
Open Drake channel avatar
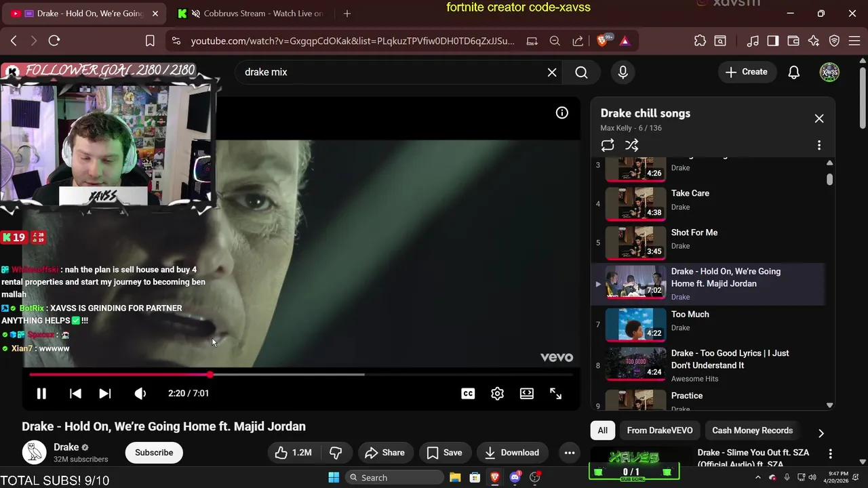click(34, 452)
